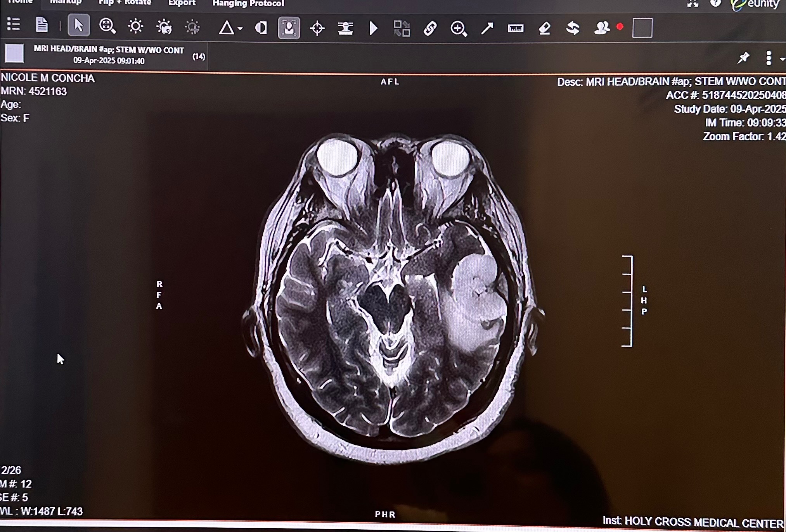Select the arrow annotation tool
This screenshot has height=532, width=786.
coord(487,28)
